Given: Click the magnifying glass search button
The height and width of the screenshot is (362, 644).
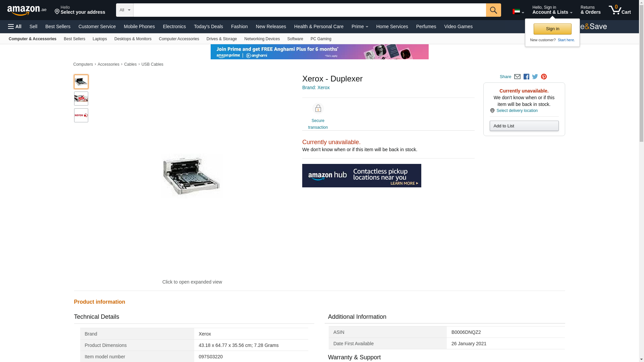Looking at the screenshot, I should tap(493, 10).
